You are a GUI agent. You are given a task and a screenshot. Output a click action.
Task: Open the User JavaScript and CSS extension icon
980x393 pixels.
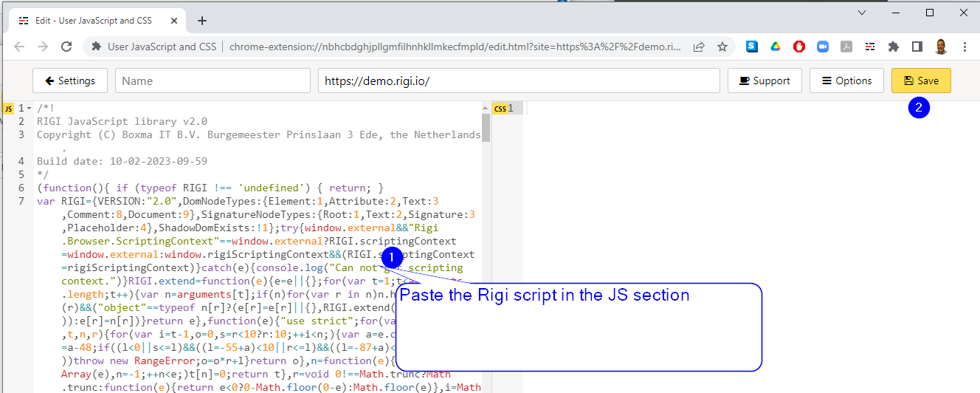(870, 47)
